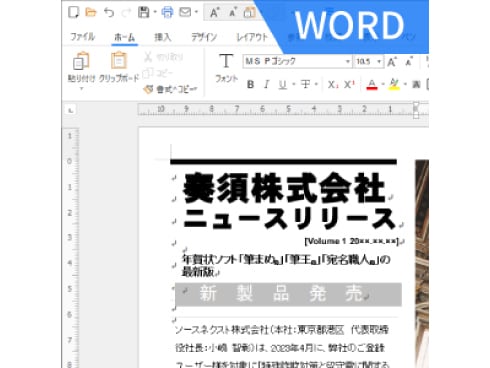Click the 貼り付け paste icon
This screenshot has width=490, height=368.
tap(81, 61)
